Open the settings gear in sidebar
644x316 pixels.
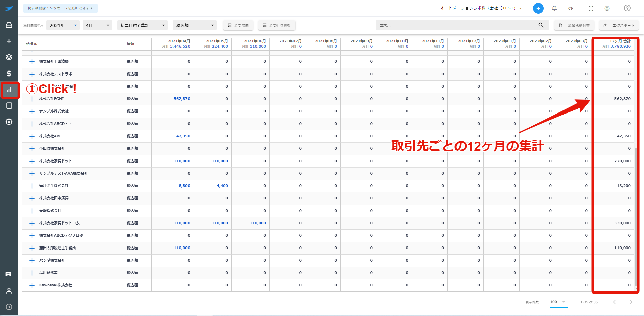click(x=9, y=122)
